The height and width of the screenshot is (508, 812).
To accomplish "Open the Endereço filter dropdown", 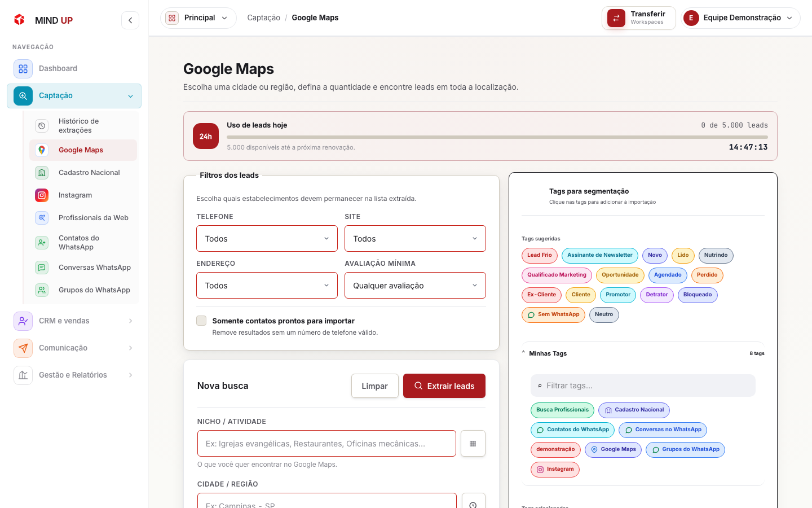I will (267, 286).
